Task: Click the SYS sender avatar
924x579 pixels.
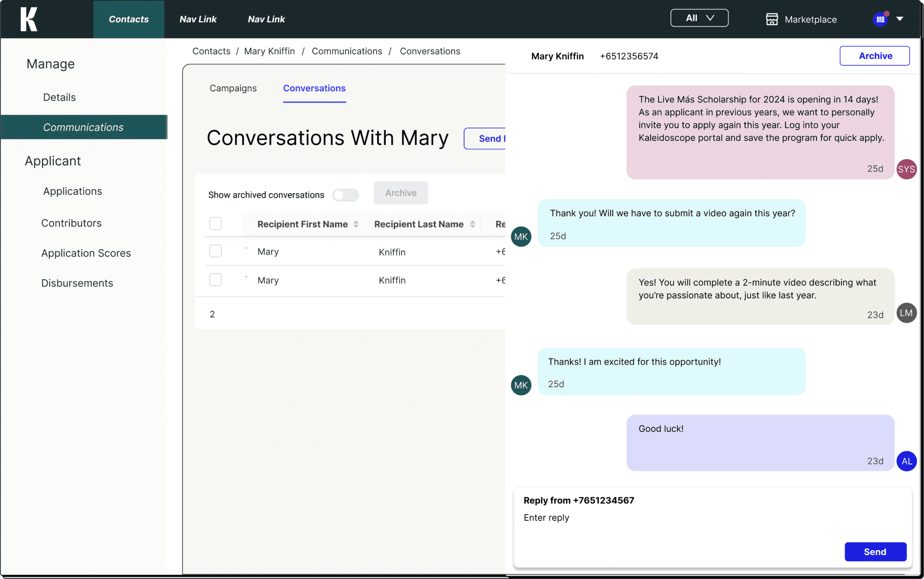Action: 906,169
